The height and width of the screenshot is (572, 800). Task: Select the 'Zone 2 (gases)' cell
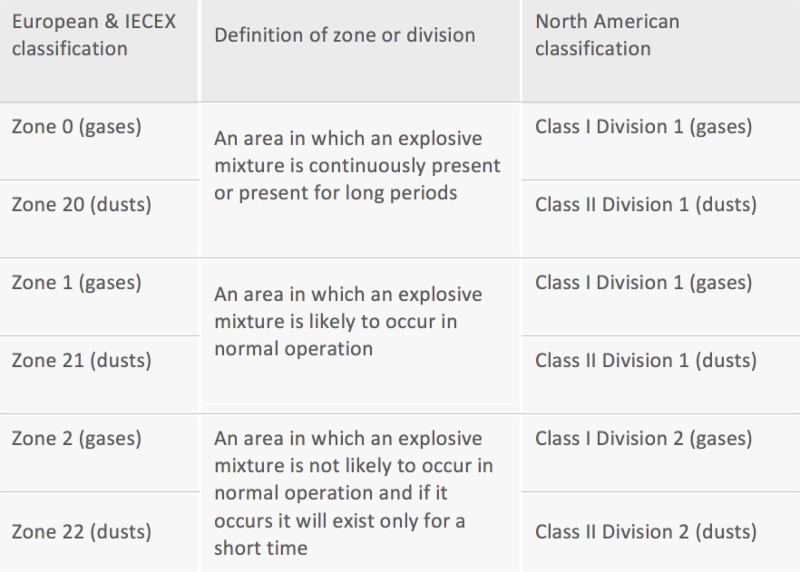click(77, 439)
